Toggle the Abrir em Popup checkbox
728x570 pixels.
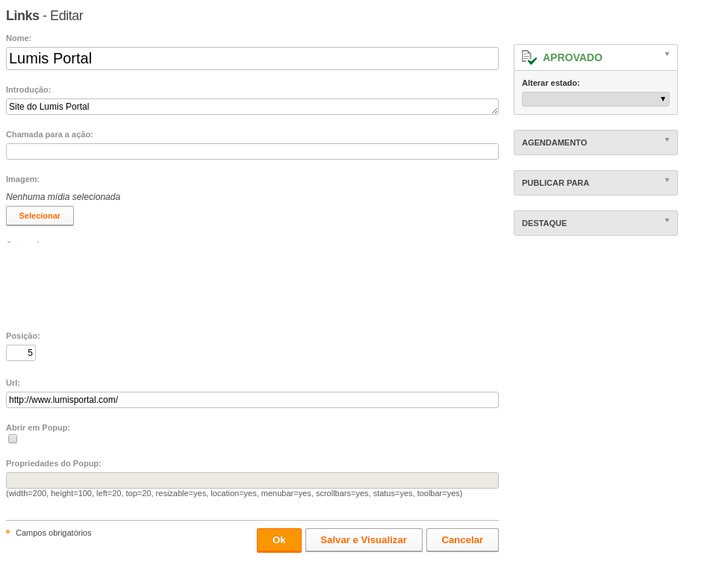13,439
